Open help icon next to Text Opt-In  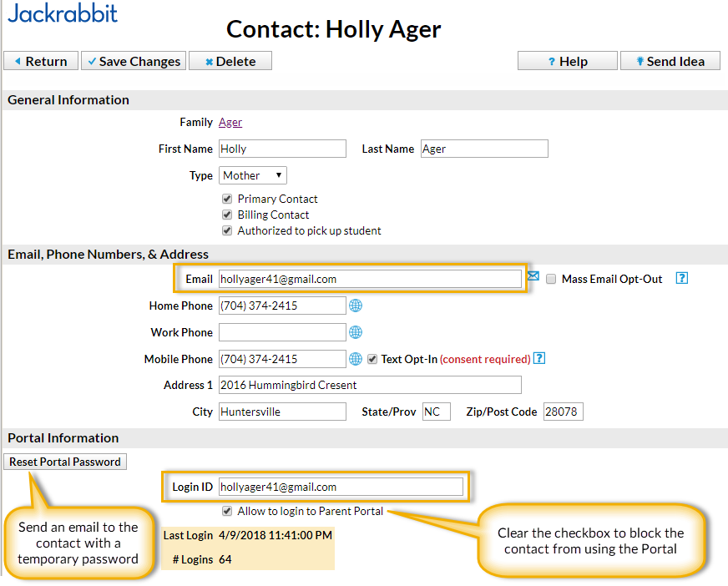pyautogui.click(x=539, y=359)
